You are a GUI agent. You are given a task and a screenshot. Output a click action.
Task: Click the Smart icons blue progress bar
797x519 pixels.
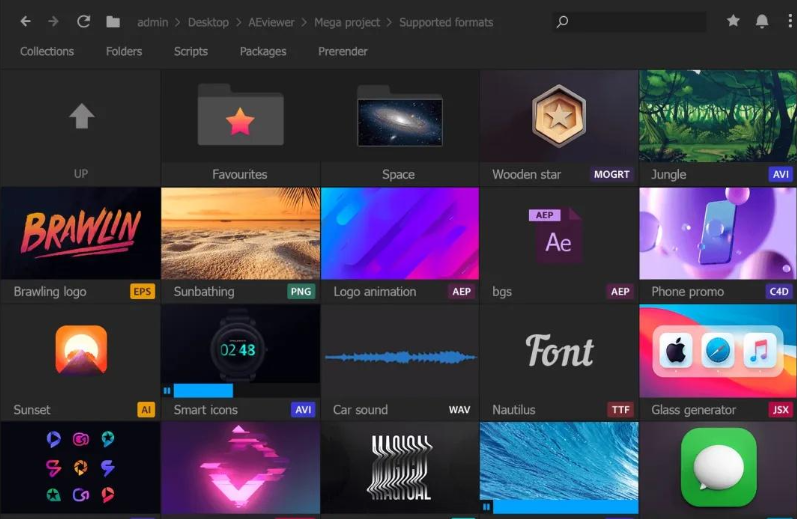(x=204, y=391)
